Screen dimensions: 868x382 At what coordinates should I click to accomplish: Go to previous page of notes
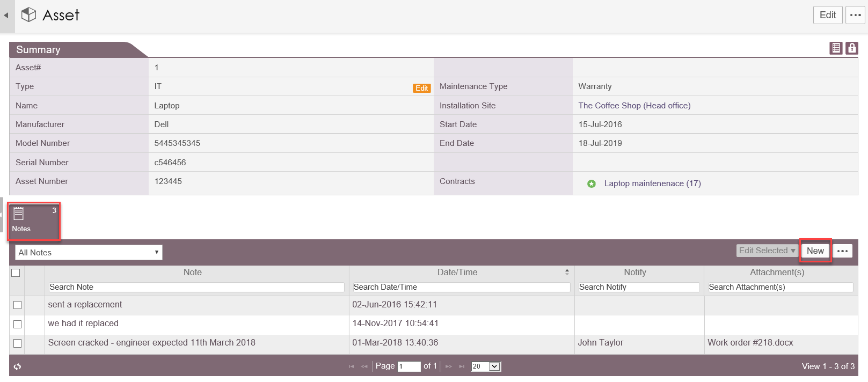(364, 366)
